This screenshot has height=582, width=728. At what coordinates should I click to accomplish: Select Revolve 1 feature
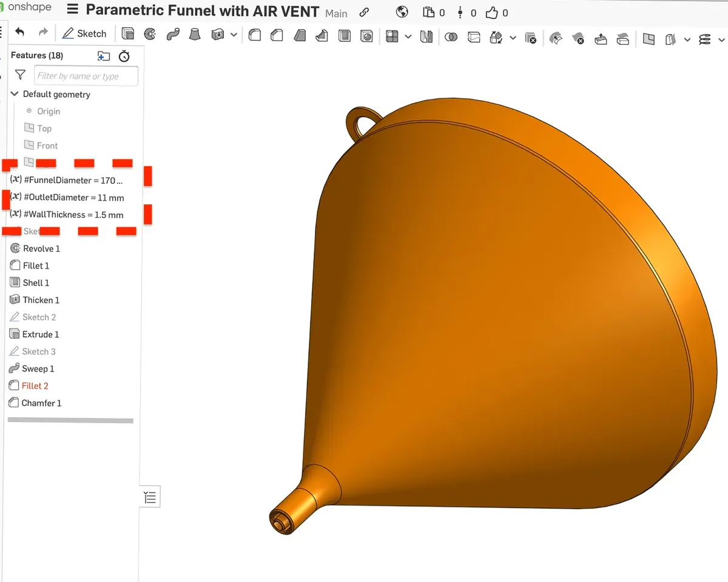(x=35, y=249)
